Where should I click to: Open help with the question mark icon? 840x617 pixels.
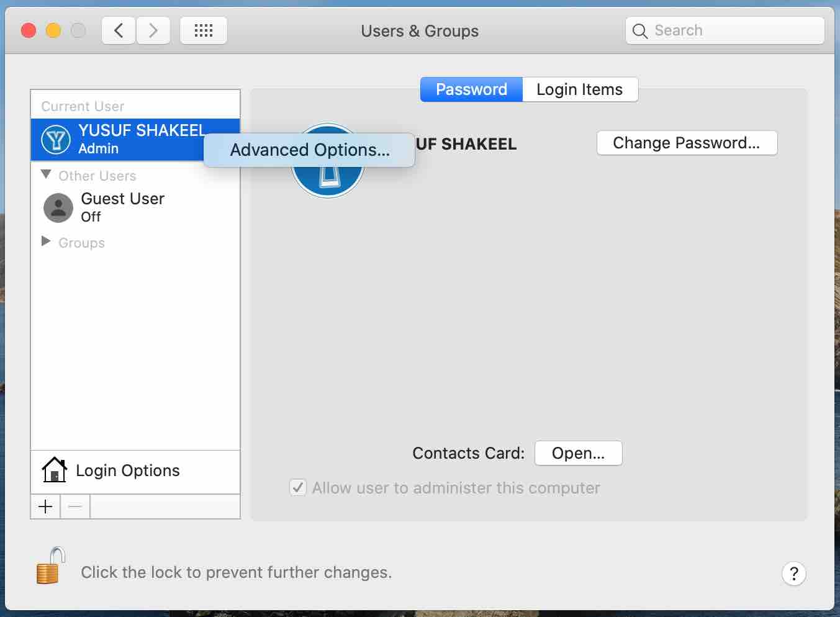point(793,574)
